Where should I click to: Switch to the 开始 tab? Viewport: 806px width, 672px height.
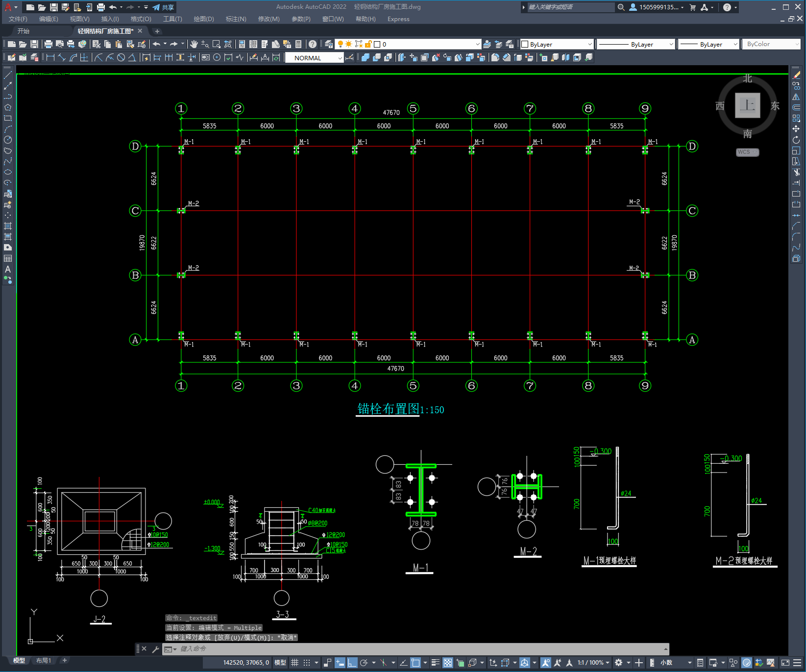tap(24, 31)
